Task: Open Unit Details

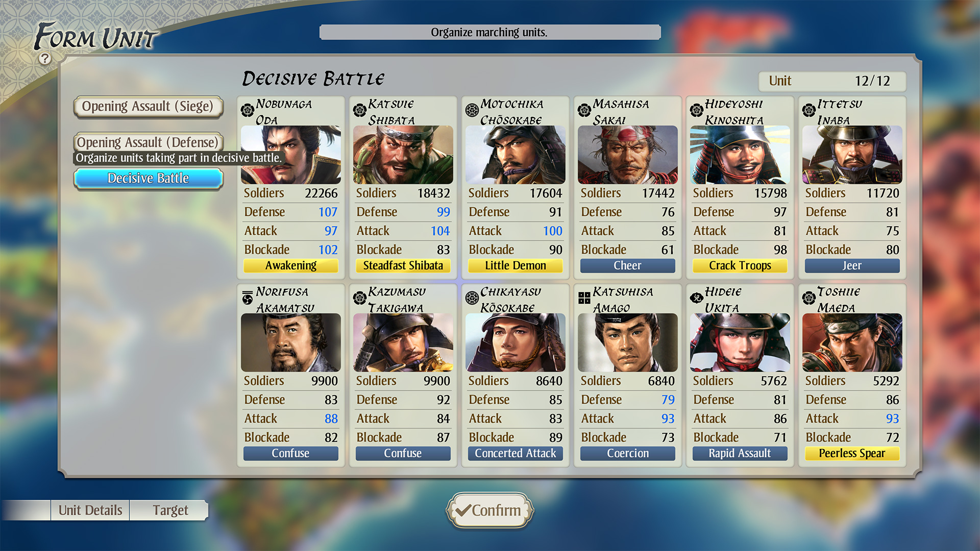Action: pos(90,510)
